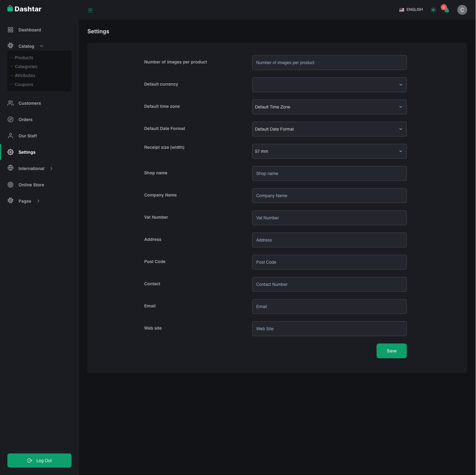
Task: Click the Dashboard grid icon
Action: point(10,30)
